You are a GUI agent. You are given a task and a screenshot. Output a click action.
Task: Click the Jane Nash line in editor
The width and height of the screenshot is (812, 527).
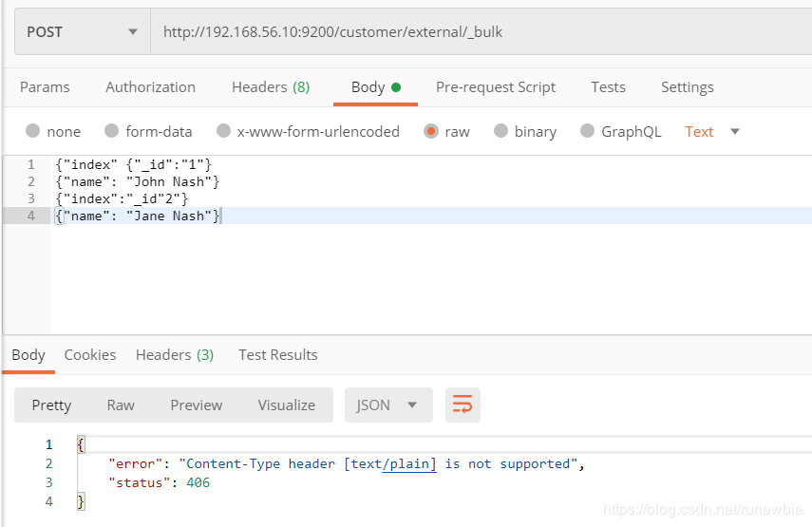coord(138,216)
